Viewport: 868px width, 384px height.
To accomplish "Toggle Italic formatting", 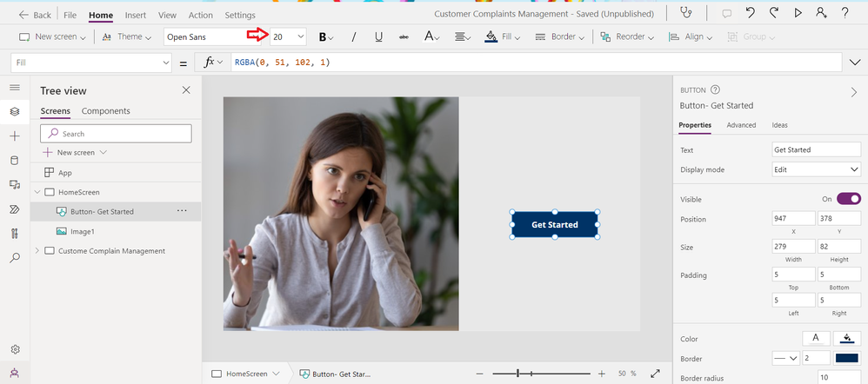I will tap(354, 37).
